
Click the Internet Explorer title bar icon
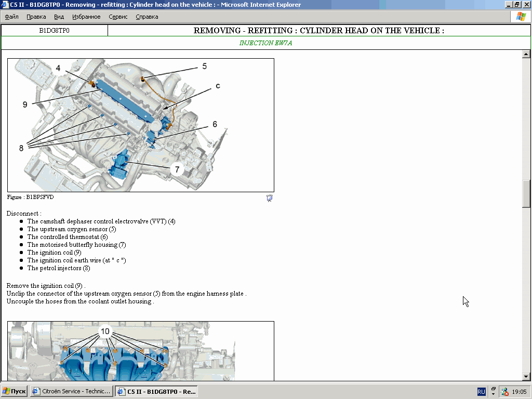4,4
